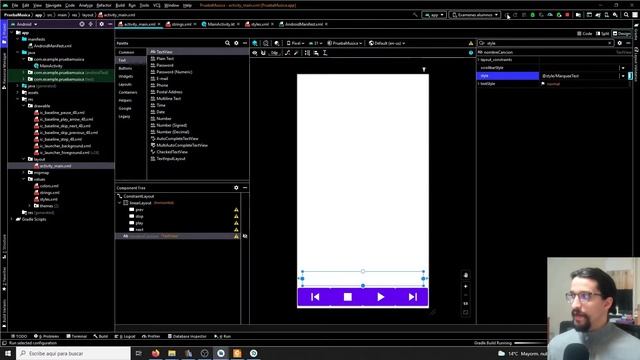Click the Windows Start button
640x360 pixels.
click(x=8, y=353)
